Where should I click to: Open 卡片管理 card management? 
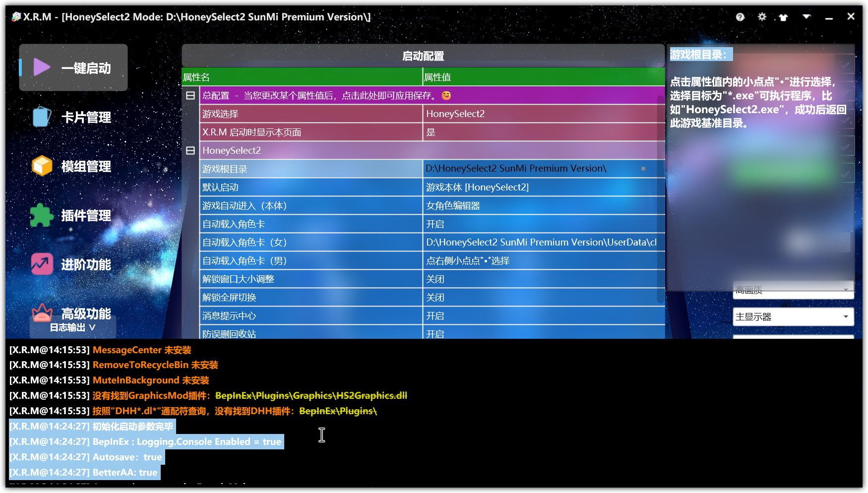coord(73,118)
